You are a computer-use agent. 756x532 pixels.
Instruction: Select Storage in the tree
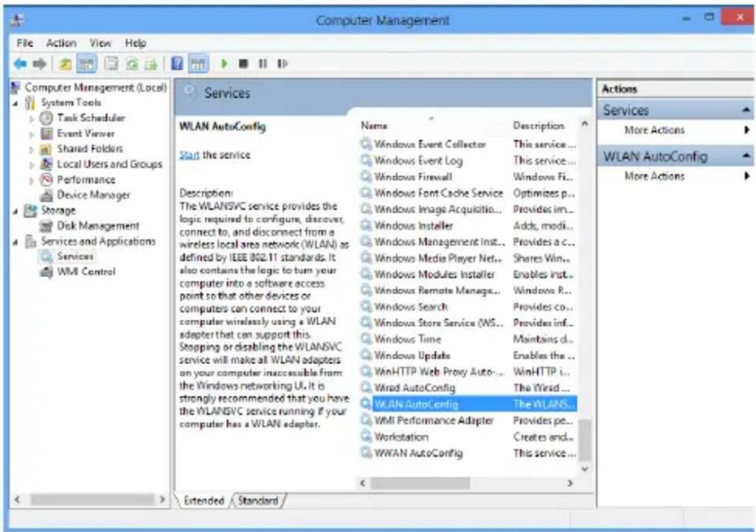coord(58,210)
